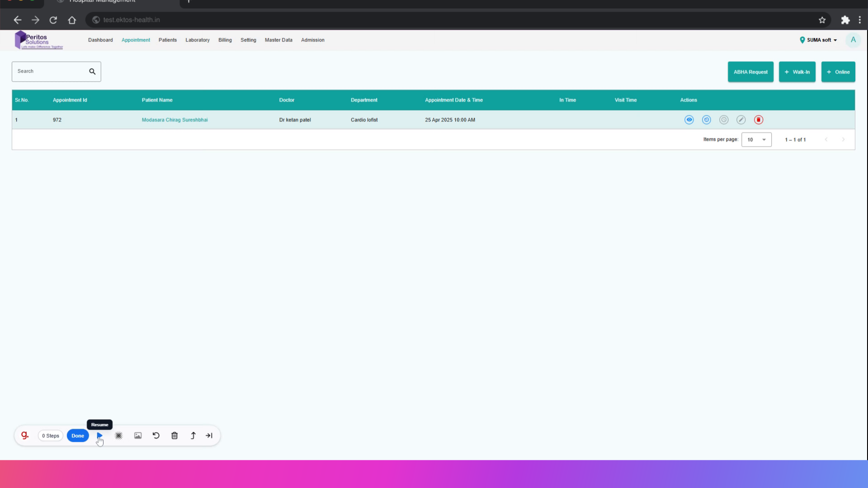Click the trash icon in recorder toolbar
This screenshot has width=868, height=488.
tap(175, 436)
